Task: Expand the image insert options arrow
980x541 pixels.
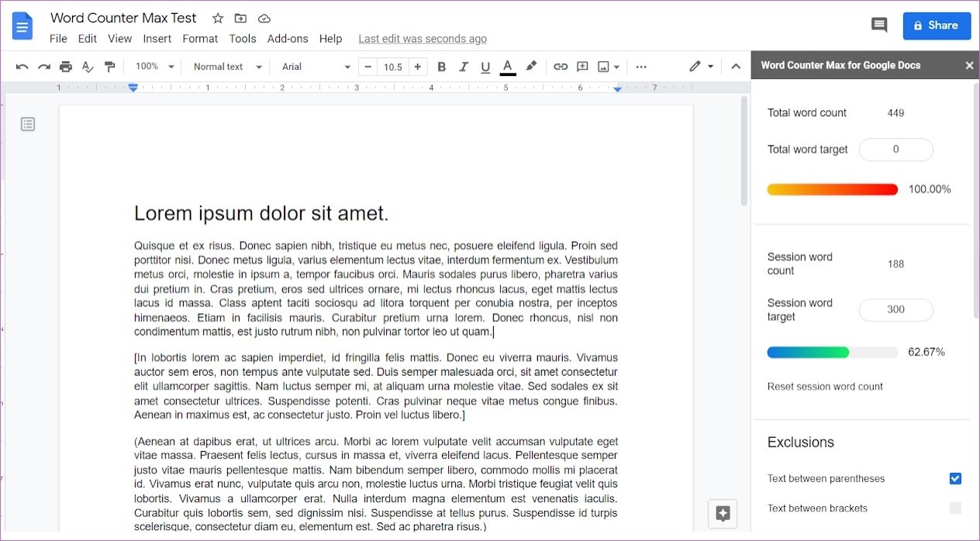Action: click(617, 67)
